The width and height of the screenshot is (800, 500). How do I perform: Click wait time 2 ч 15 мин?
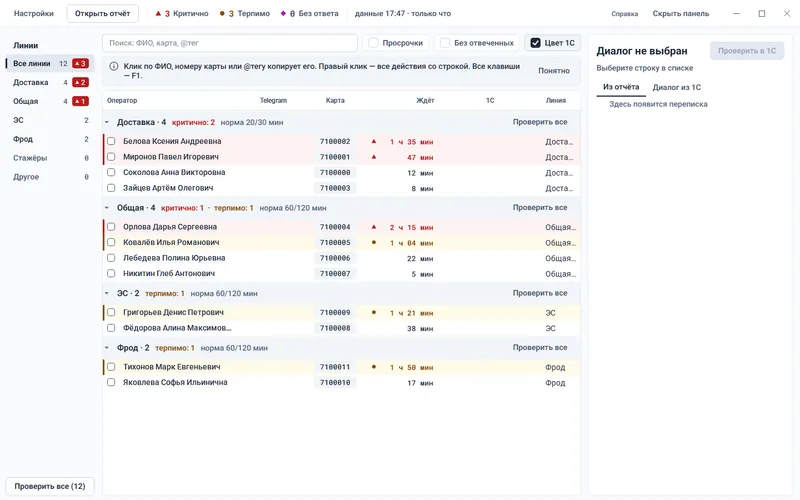pos(411,228)
